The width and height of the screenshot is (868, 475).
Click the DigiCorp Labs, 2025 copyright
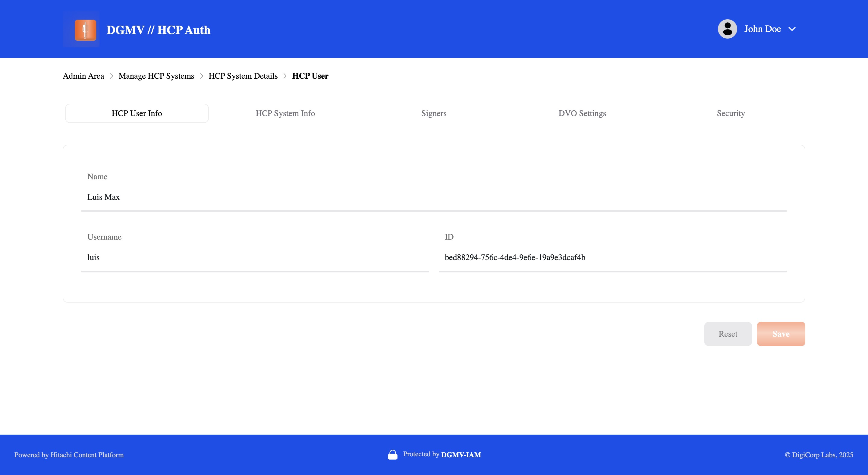[819, 455]
